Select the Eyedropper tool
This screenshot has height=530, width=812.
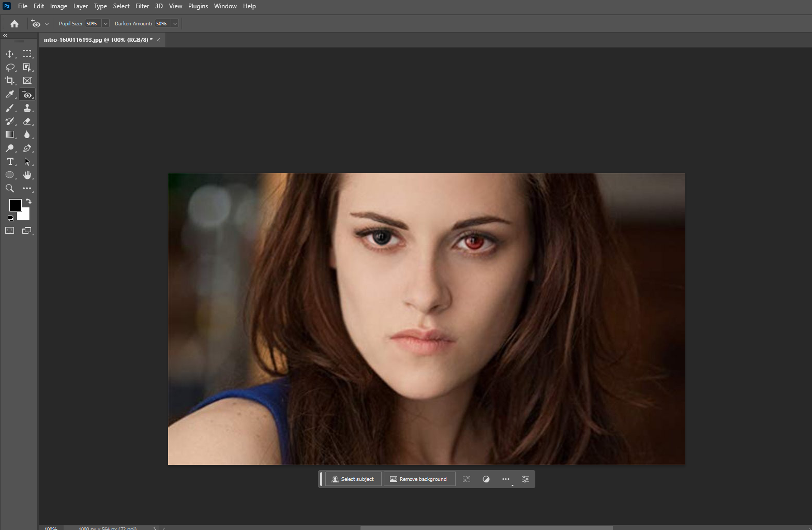coord(10,95)
